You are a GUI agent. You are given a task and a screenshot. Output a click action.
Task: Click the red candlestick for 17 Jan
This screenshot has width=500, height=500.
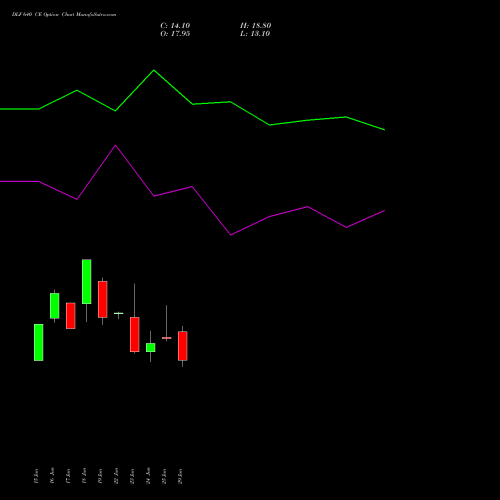click(x=71, y=316)
